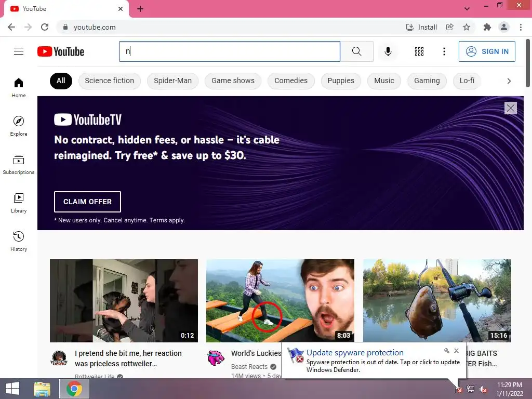Select the Science fiction chip

point(110,81)
